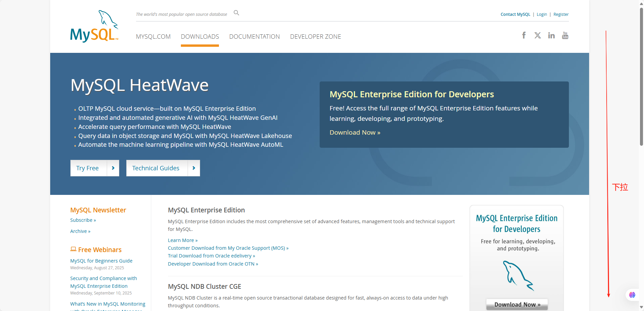Open MySQL for Beginners Guide webinar
The width and height of the screenshot is (644, 311).
click(x=101, y=261)
